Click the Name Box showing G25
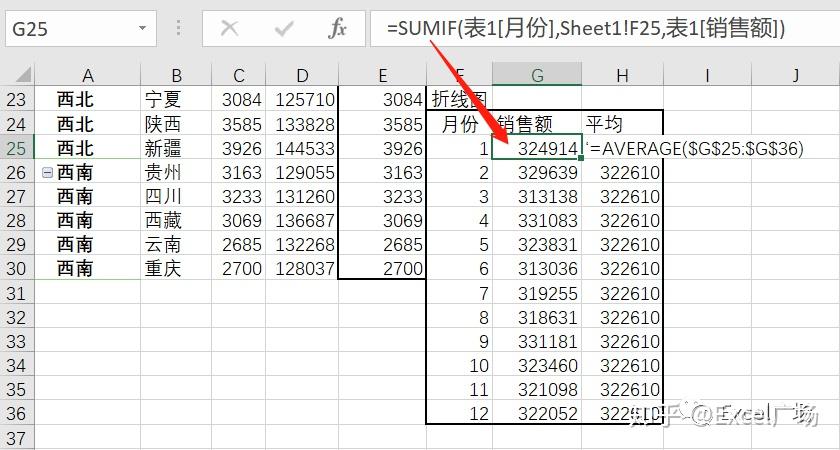The height and width of the screenshot is (450, 840). [81, 28]
